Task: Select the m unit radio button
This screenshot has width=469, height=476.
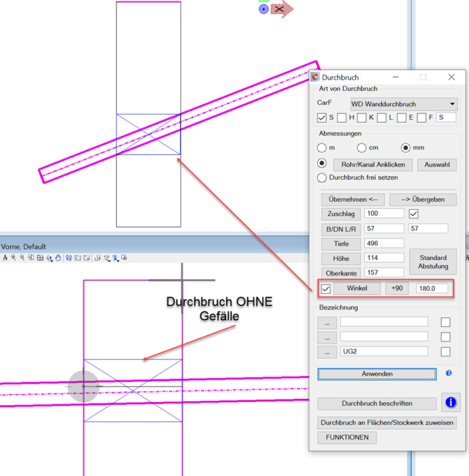Action: point(322,148)
